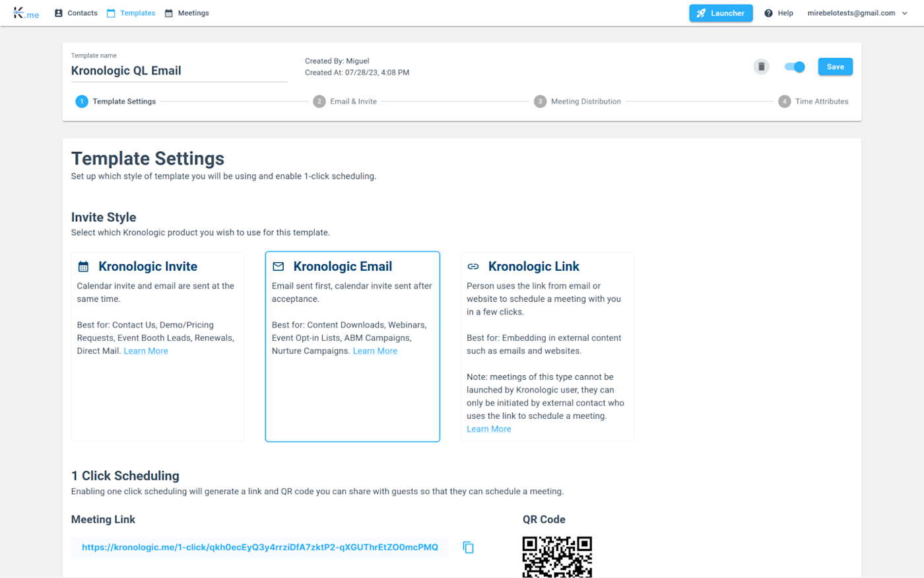Copy the meeting link with copy icon
The height and width of the screenshot is (578, 924).
pyautogui.click(x=468, y=548)
